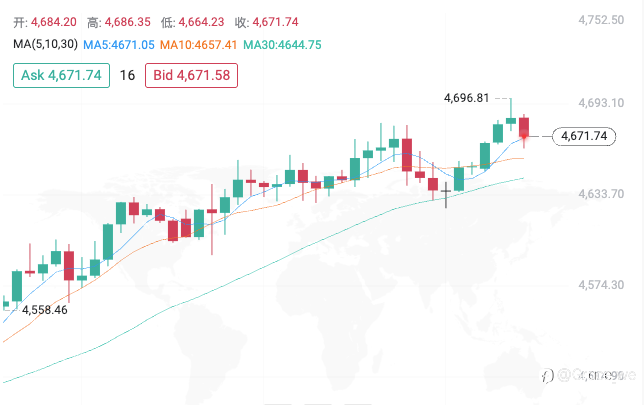Click the red Bid 4,671.58 button
The height and width of the screenshot is (405, 644).
pos(191,76)
